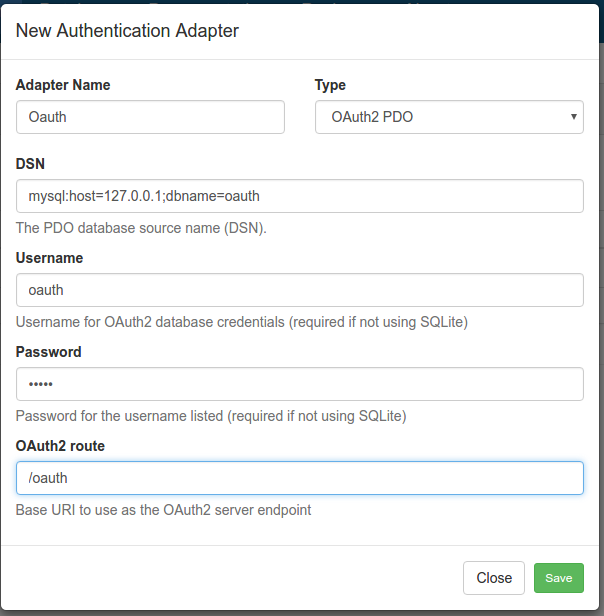Click the Adapter Name field containing Oauth

150,117
